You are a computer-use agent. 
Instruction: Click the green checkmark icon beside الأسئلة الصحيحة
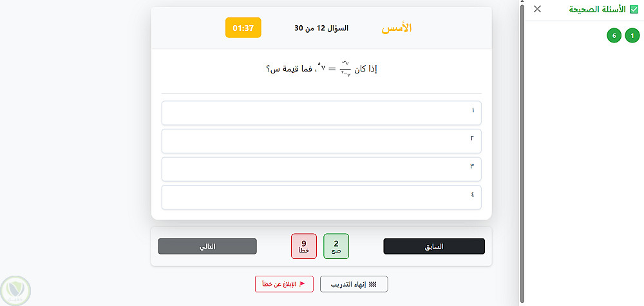[x=634, y=9]
